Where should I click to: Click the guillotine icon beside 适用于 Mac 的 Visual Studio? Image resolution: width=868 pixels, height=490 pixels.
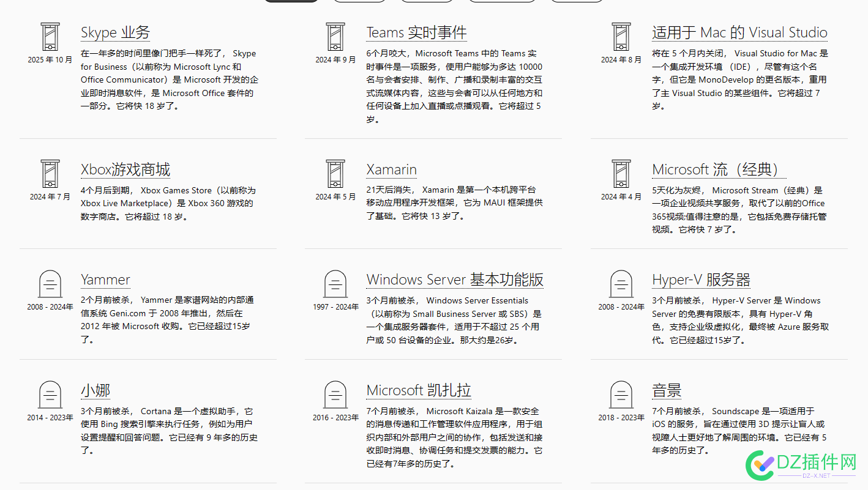point(621,37)
